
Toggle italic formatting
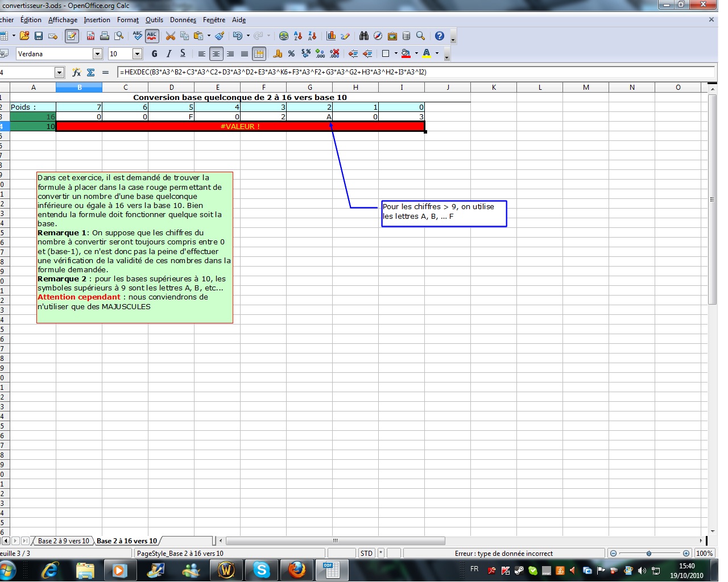(168, 53)
